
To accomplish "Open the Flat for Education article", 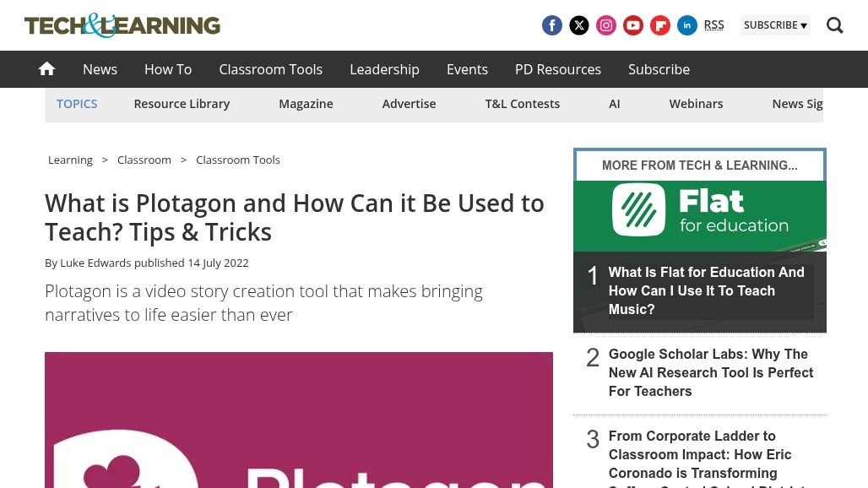I will (x=706, y=290).
